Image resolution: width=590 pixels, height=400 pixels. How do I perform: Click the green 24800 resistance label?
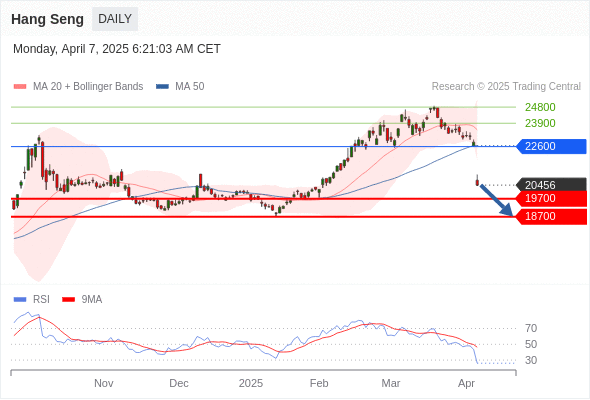click(x=540, y=107)
